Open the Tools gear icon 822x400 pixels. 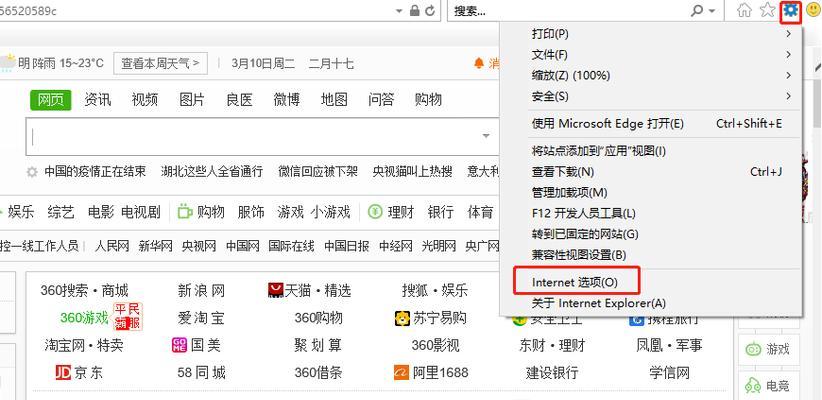point(791,10)
